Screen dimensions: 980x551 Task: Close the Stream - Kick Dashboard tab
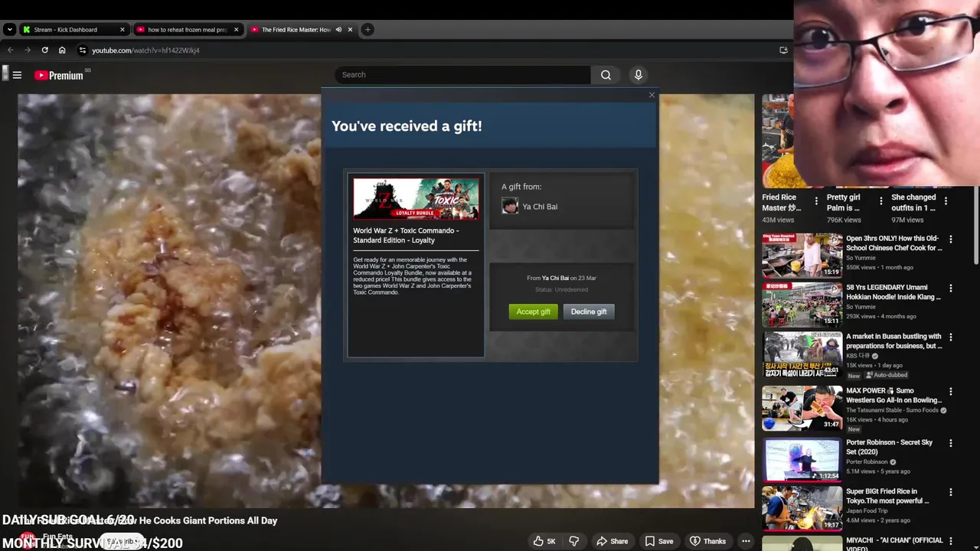[122, 30]
